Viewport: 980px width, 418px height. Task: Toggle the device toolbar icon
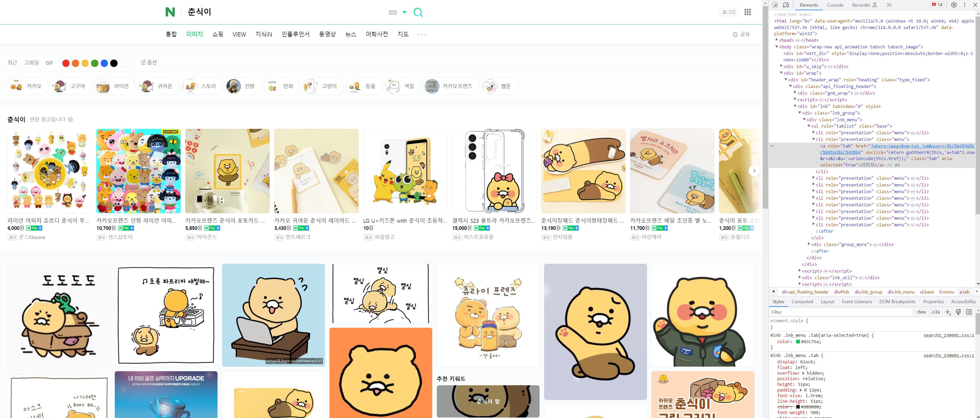pos(785,5)
